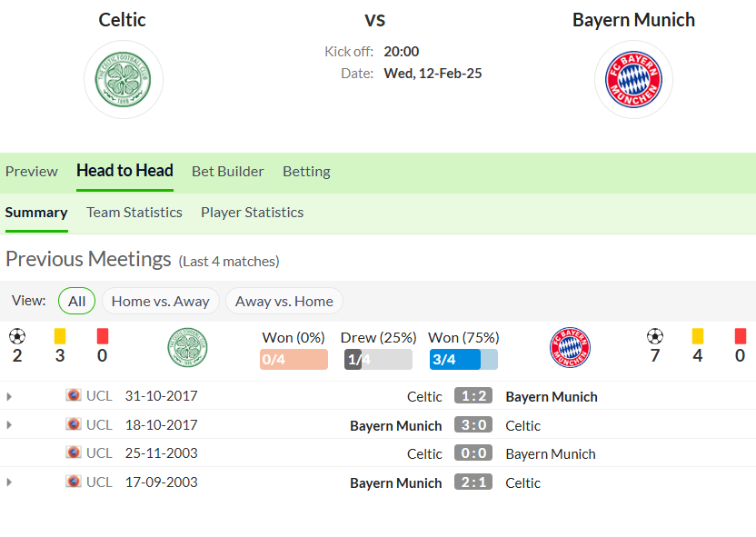The image size is (756, 537).
Task: Switch to the Bet Builder tab
Action: (x=227, y=172)
